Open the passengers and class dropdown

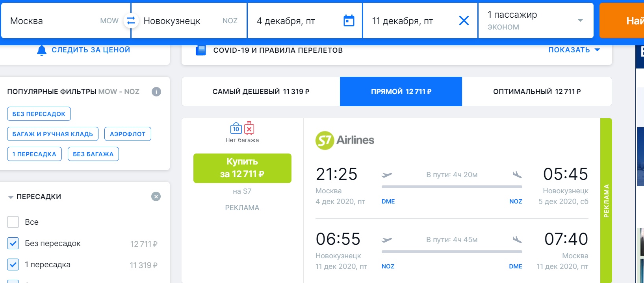pos(536,20)
